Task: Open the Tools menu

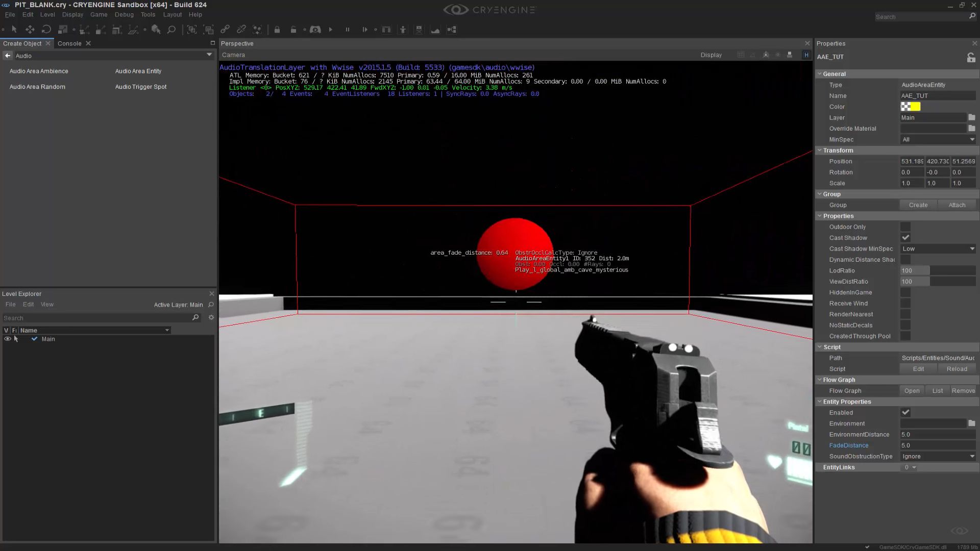Action: pos(148,15)
